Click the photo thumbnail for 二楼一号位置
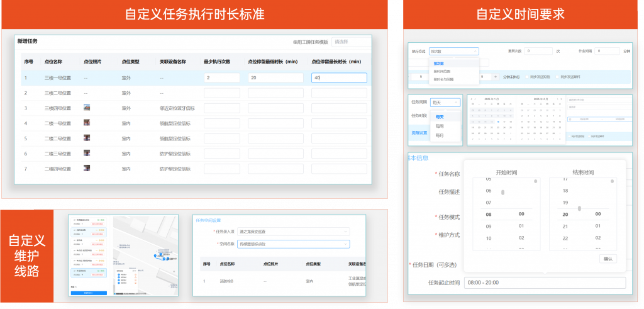Screen dimensions: 644x309 (x=87, y=123)
